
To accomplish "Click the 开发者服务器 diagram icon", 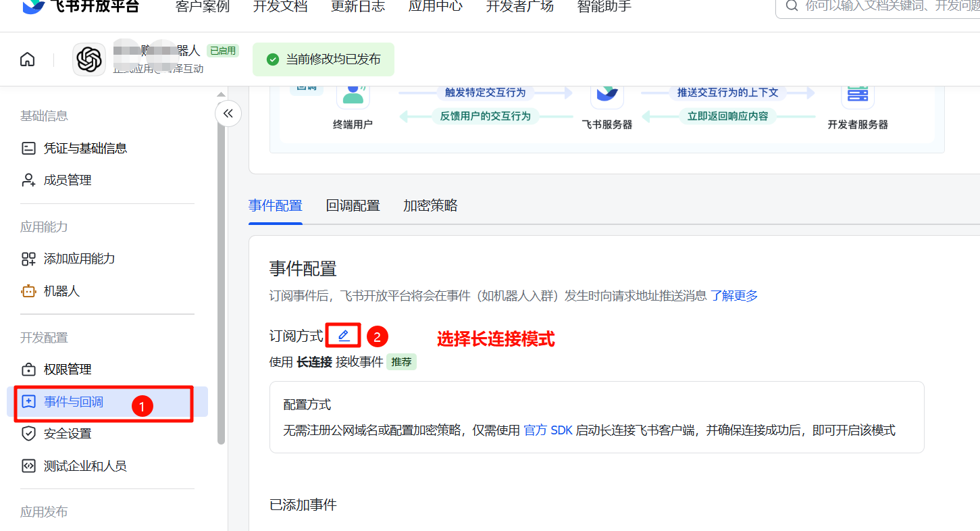I will (x=858, y=95).
